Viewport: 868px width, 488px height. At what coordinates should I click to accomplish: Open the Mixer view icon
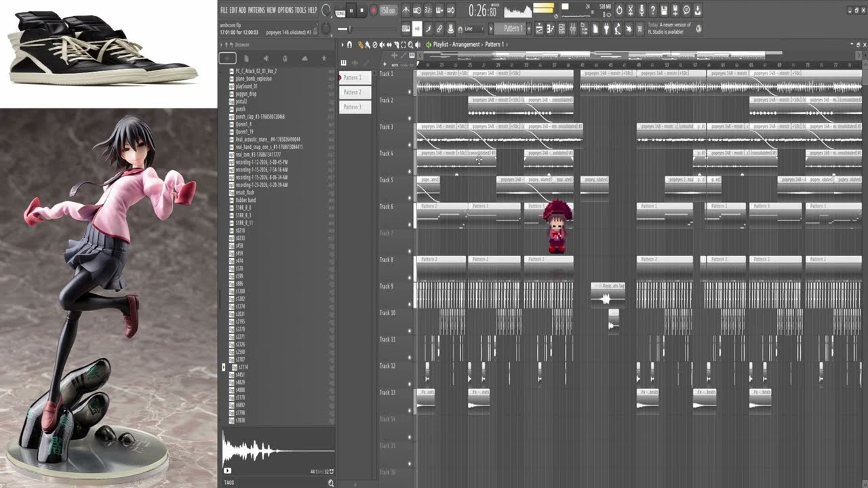pyautogui.click(x=573, y=28)
